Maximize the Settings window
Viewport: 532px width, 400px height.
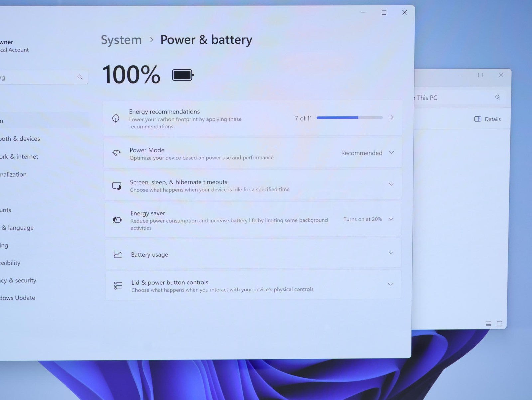tap(384, 12)
